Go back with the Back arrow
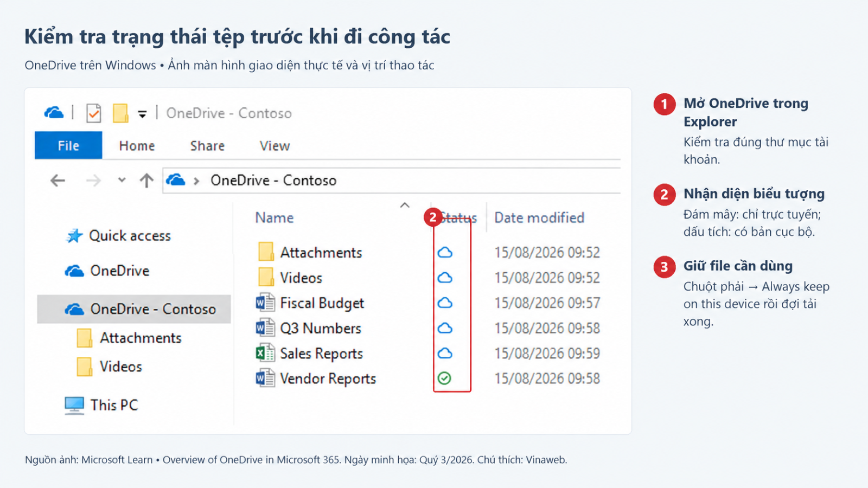The width and height of the screenshot is (868, 488). click(x=58, y=181)
